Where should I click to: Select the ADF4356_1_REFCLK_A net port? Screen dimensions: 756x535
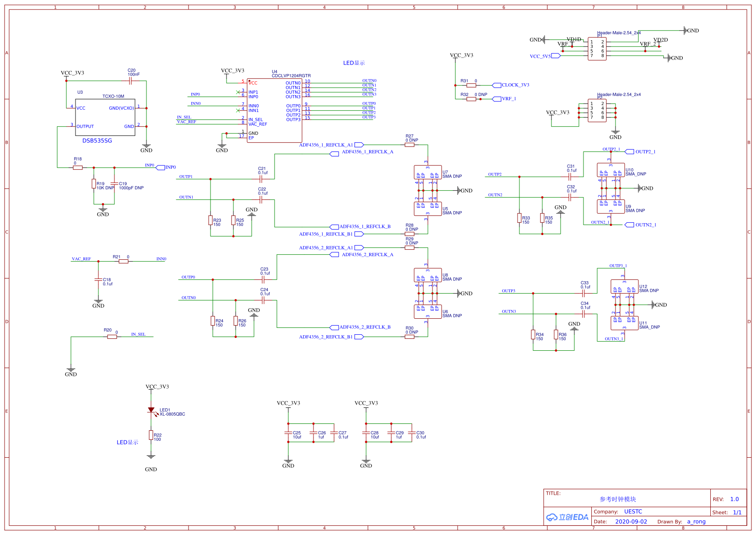[362, 154]
